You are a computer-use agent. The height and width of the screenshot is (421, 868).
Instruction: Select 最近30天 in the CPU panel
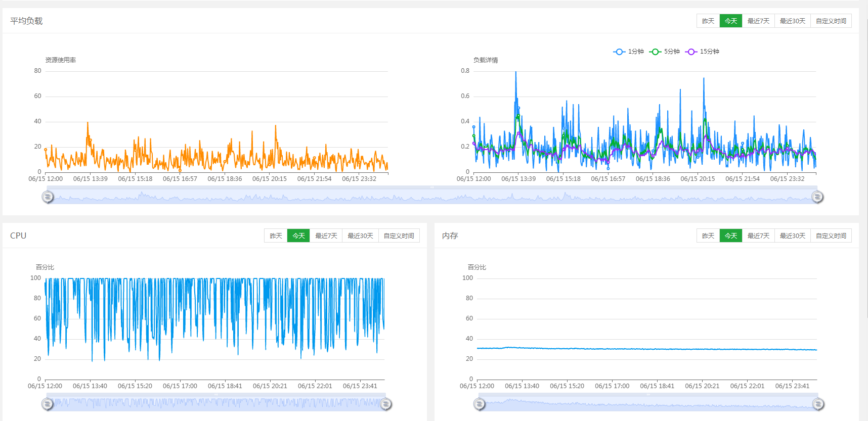click(x=360, y=236)
